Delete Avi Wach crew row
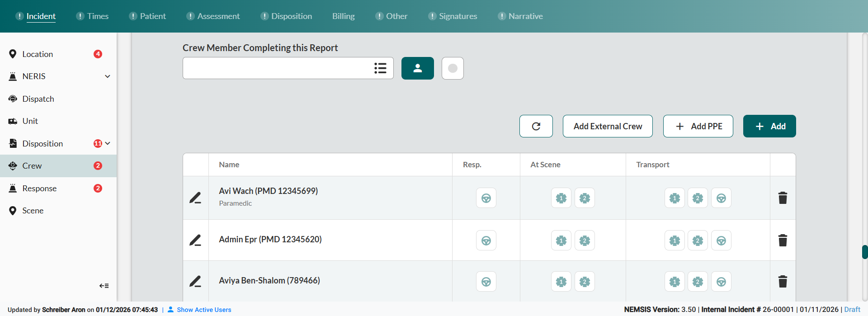This screenshot has height=316, width=868. click(783, 198)
